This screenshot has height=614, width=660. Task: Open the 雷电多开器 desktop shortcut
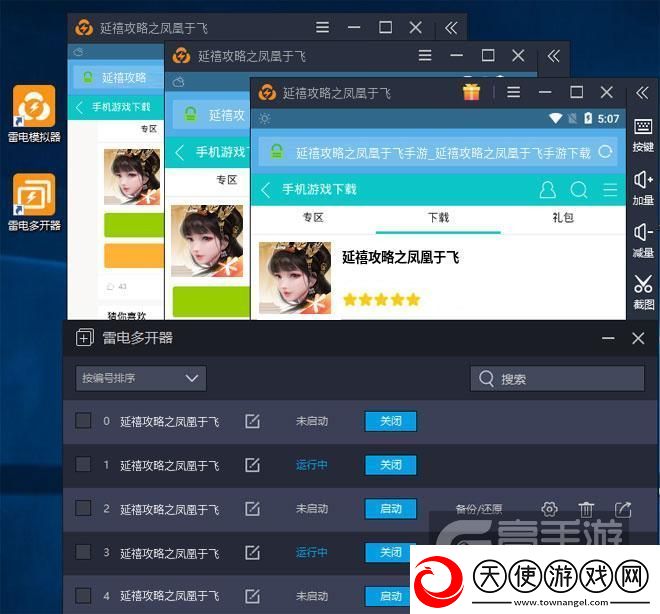34,202
